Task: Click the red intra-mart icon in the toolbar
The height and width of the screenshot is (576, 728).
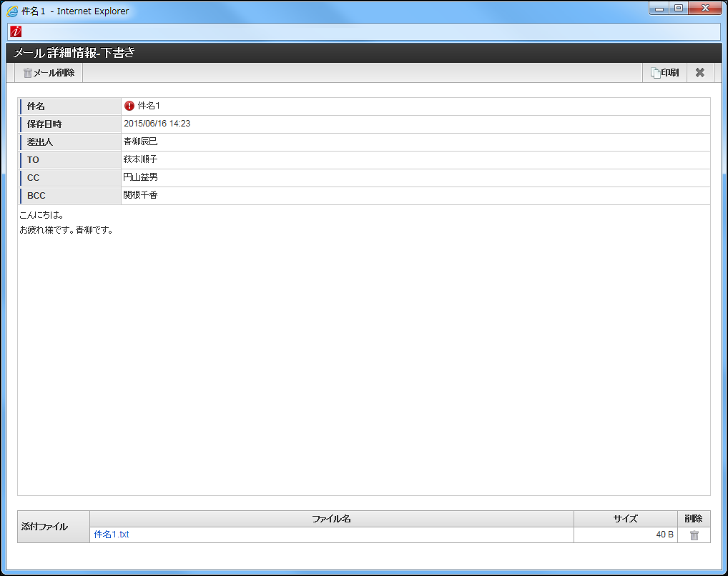Action: click(x=16, y=31)
